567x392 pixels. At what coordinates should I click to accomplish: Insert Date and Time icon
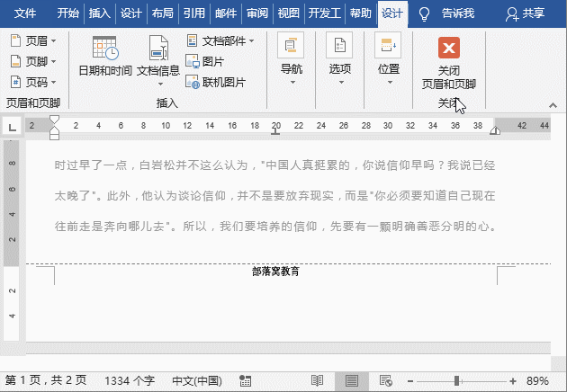[x=103, y=49]
